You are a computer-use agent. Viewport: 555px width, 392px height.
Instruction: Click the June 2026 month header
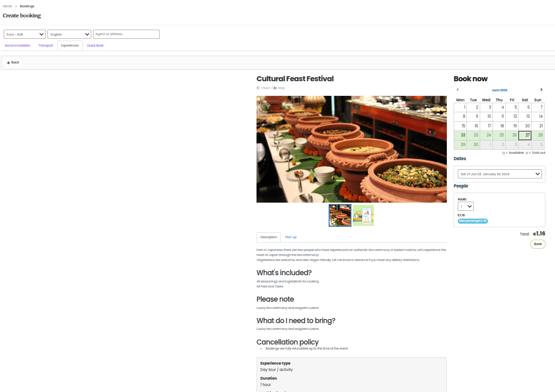coord(499,90)
